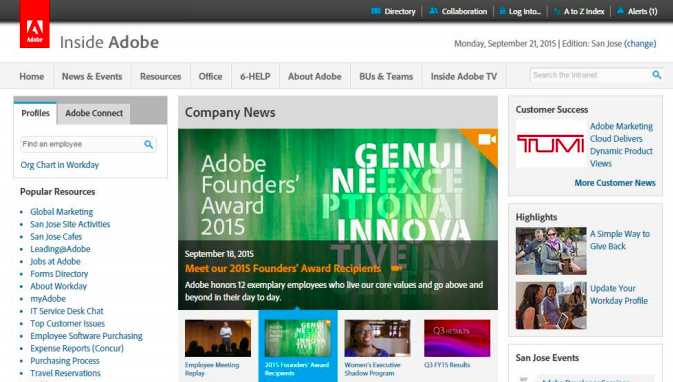The height and width of the screenshot is (382, 673).
Task: Click the Workday Profile highlight photo
Action: click(x=551, y=306)
